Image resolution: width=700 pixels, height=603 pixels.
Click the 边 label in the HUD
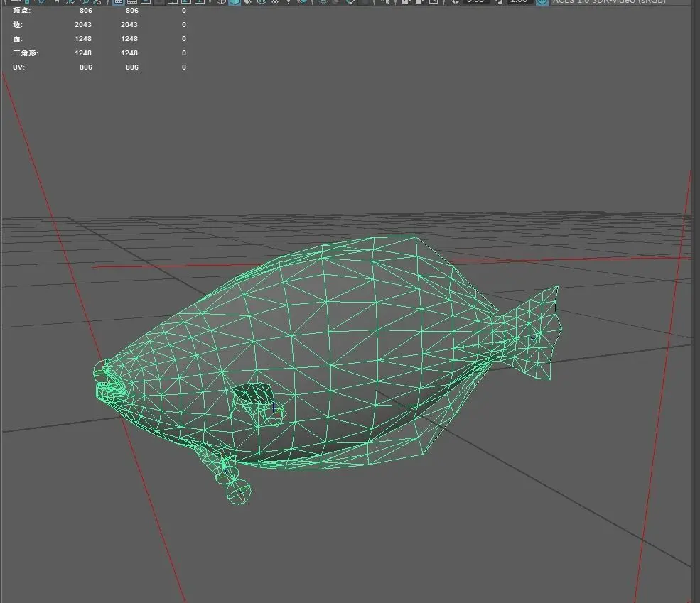pos(17,25)
